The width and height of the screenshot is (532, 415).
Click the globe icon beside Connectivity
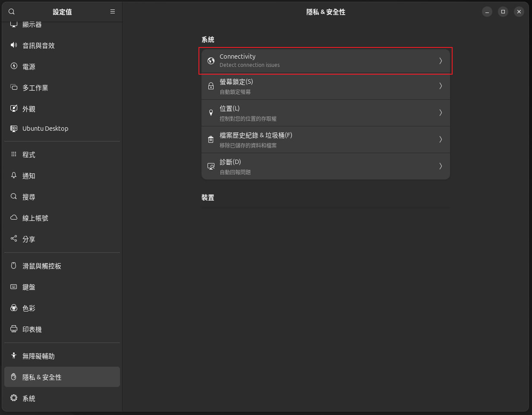tap(211, 61)
